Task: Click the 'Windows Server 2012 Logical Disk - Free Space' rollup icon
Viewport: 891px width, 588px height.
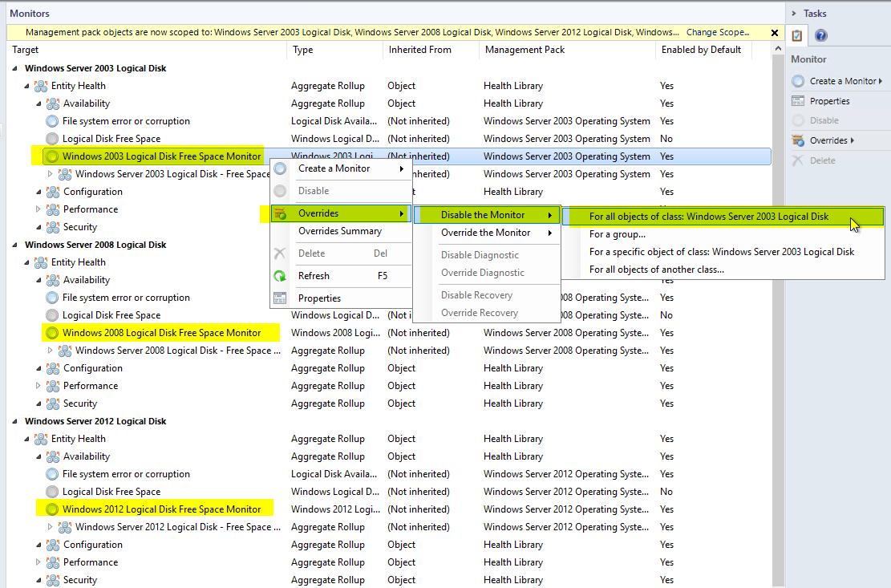Action: (x=65, y=527)
